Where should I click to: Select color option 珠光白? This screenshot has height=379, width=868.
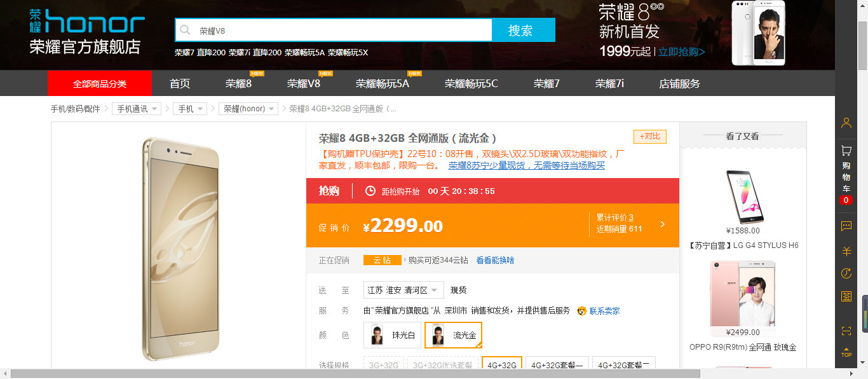point(392,335)
